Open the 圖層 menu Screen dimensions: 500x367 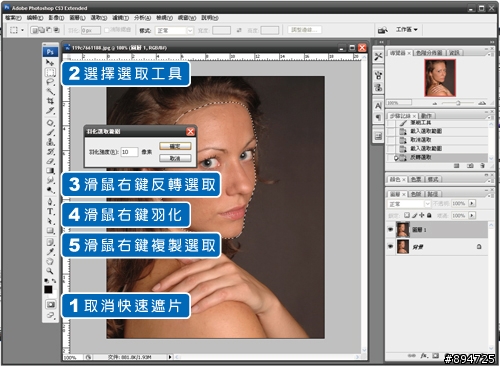click(x=77, y=18)
